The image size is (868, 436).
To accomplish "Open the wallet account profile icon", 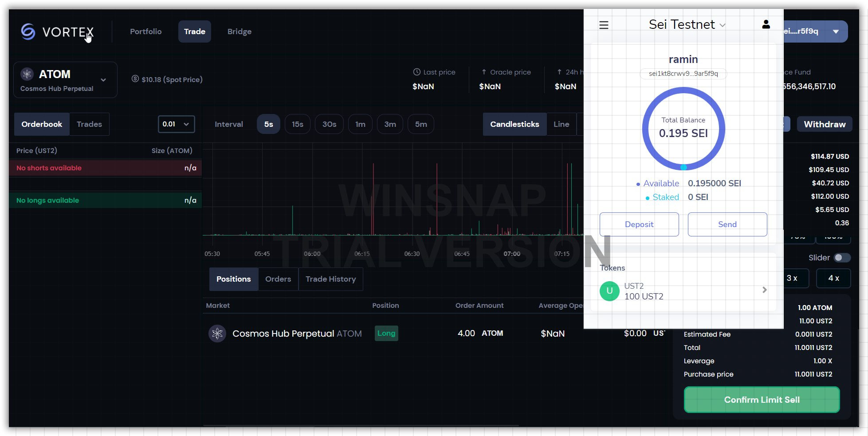I will pos(766,24).
